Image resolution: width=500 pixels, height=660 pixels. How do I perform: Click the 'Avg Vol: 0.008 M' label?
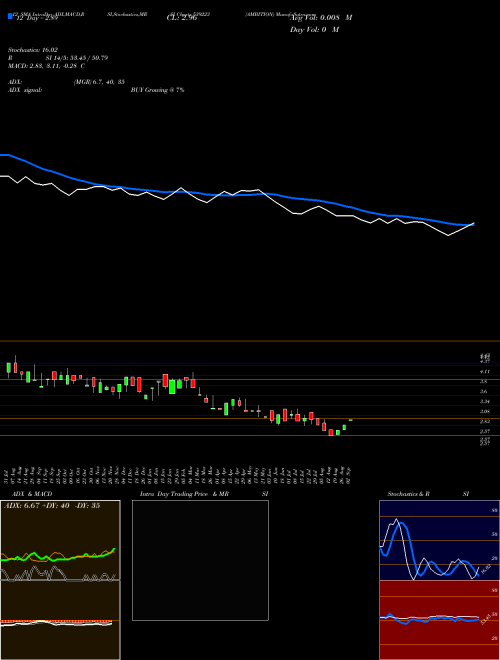click(x=321, y=18)
